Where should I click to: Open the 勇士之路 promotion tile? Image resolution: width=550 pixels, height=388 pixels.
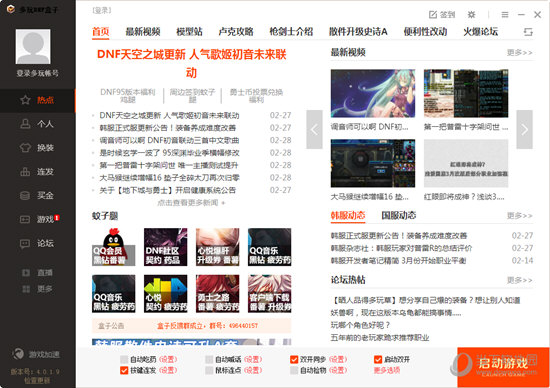click(217, 294)
